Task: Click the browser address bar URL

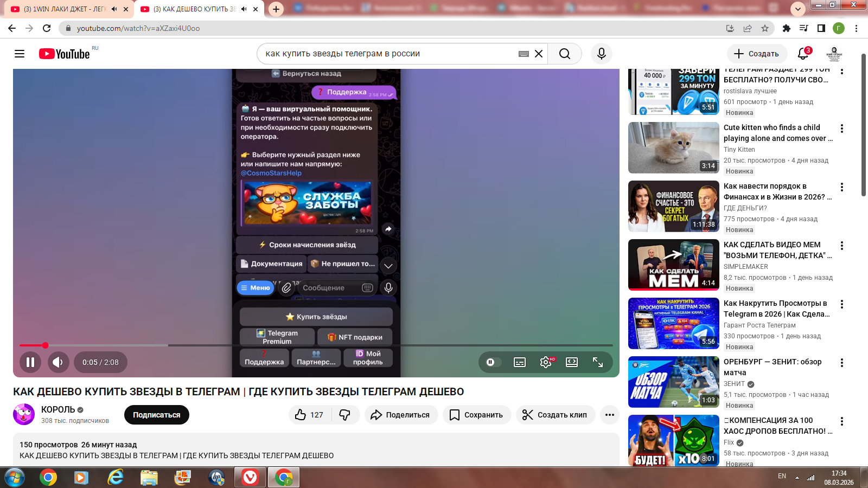Action: [x=138, y=28]
